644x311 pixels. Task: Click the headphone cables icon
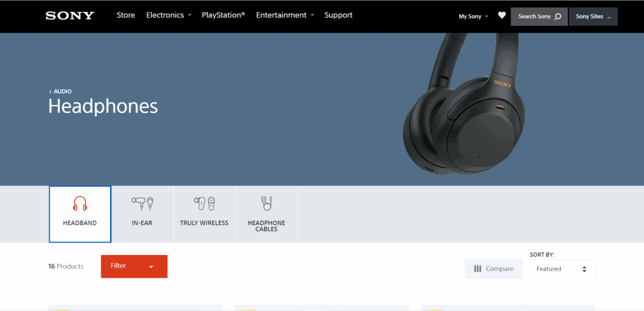click(267, 203)
